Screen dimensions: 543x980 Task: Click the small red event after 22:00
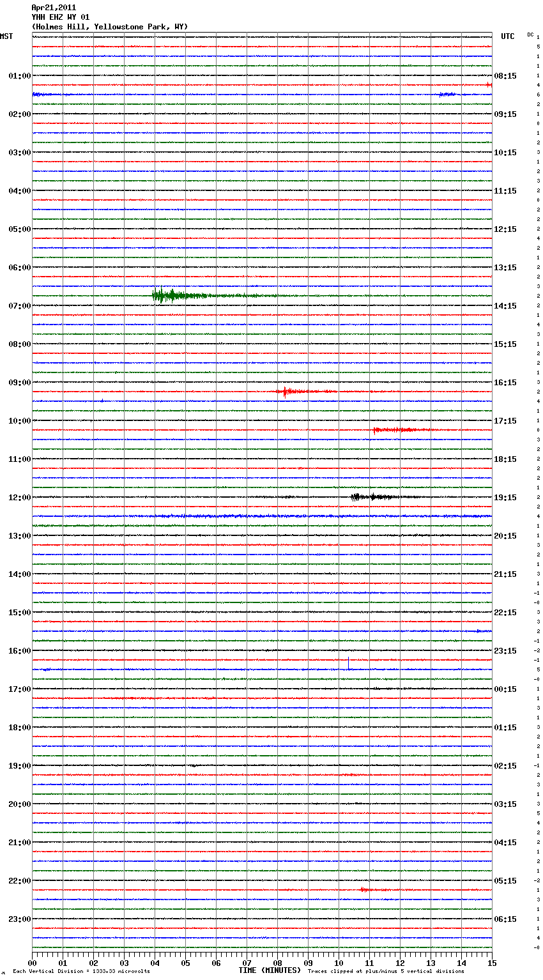coord(374,889)
